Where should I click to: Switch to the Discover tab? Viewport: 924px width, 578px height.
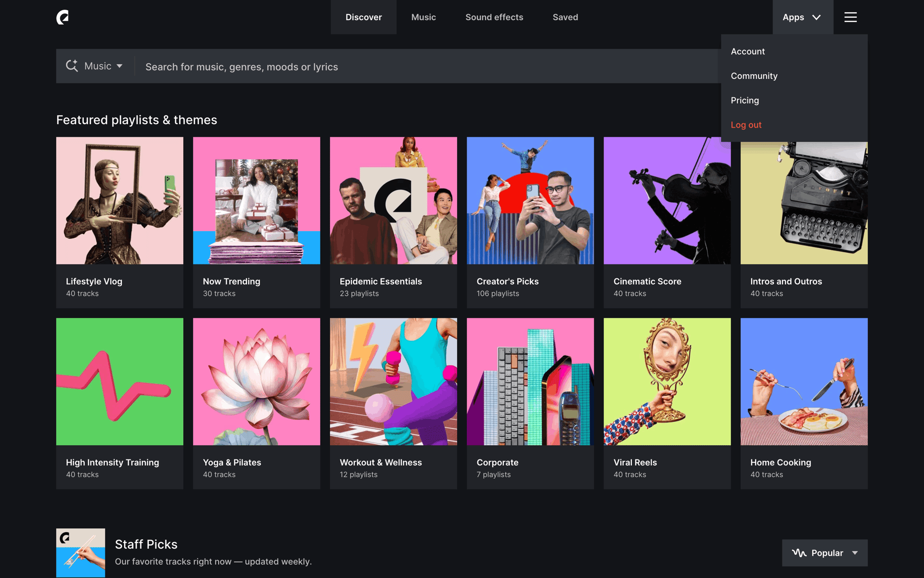[x=363, y=17]
